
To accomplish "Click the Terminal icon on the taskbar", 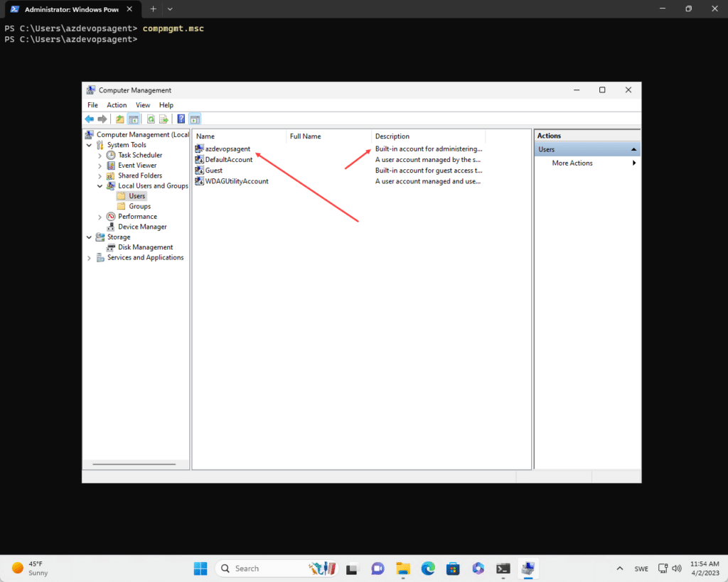I will [503, 568].
